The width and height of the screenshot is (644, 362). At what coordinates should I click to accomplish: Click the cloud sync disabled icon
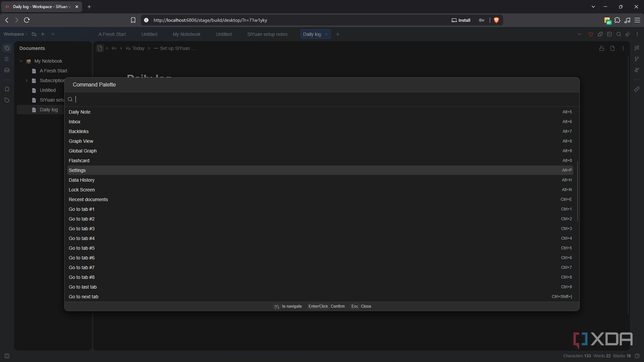[34, 34]
